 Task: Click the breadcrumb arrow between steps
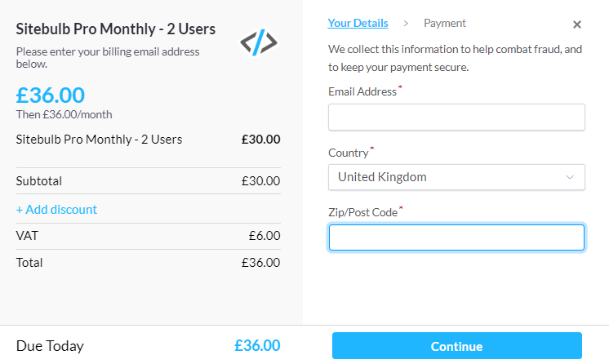coord(406,24)
